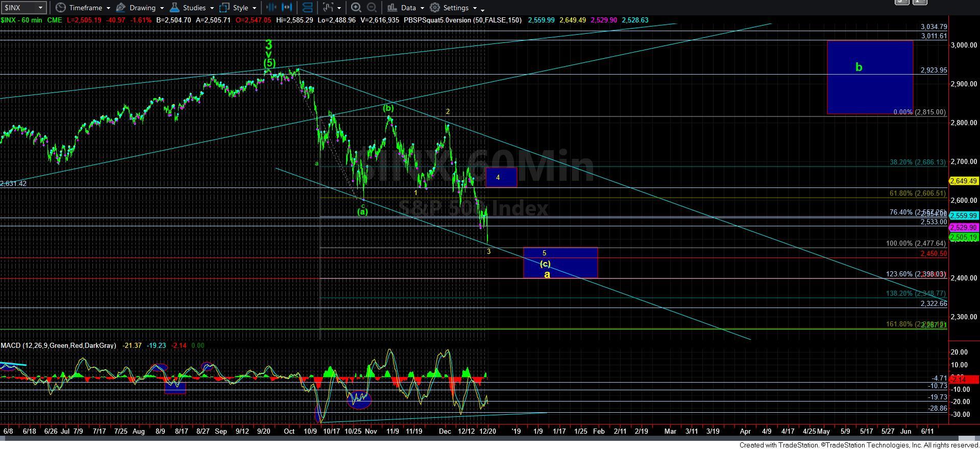Toggle the stacked panels layout icon
This screenshot has width=980, height=449.
[307, 8]
